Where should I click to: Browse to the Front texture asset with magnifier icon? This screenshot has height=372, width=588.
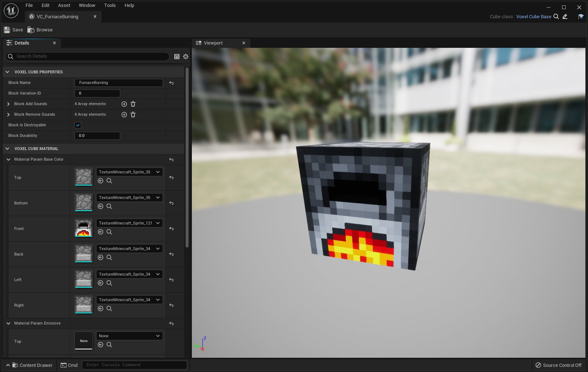[109, 232]
